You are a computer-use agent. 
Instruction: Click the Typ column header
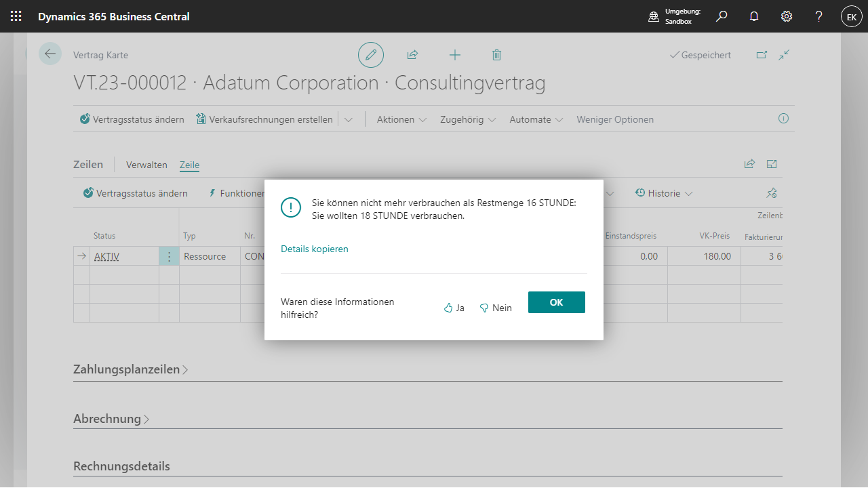(x=189, y=236)
